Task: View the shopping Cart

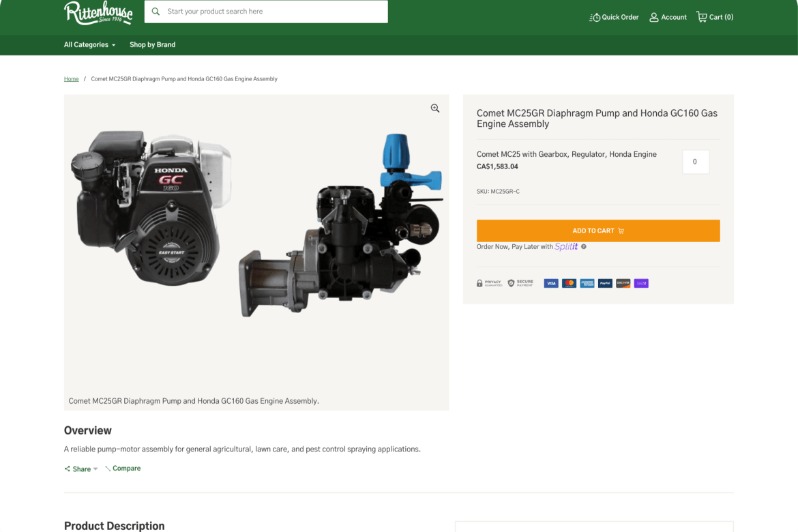Action: point(715,17)
